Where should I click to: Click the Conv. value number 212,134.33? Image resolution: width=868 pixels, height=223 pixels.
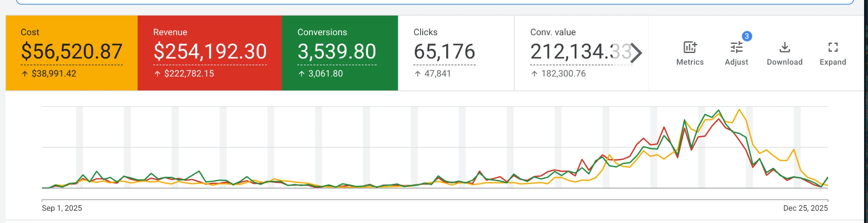(x=581, y=51)
